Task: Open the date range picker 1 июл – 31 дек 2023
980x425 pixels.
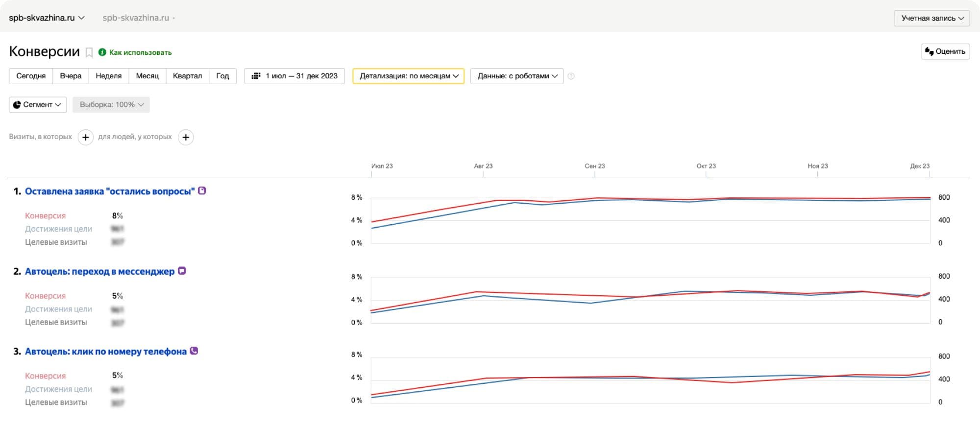Action: [294, 76]
